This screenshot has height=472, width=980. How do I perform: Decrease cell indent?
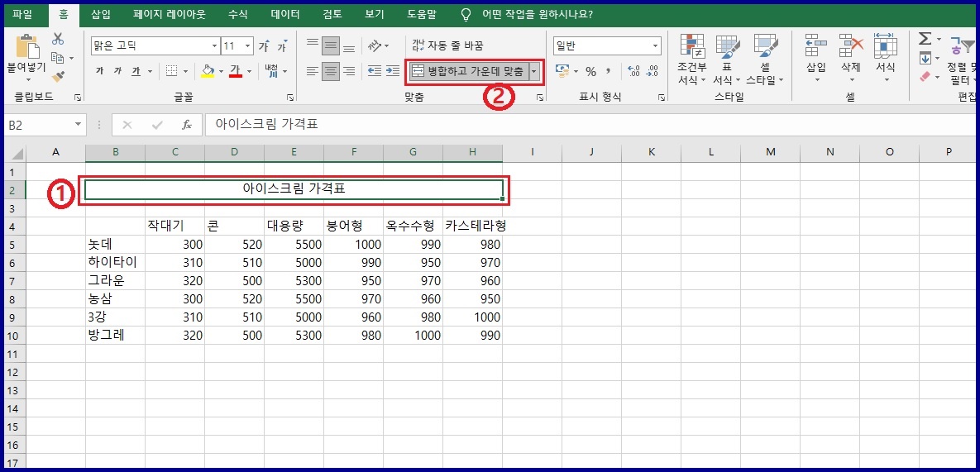375,70
